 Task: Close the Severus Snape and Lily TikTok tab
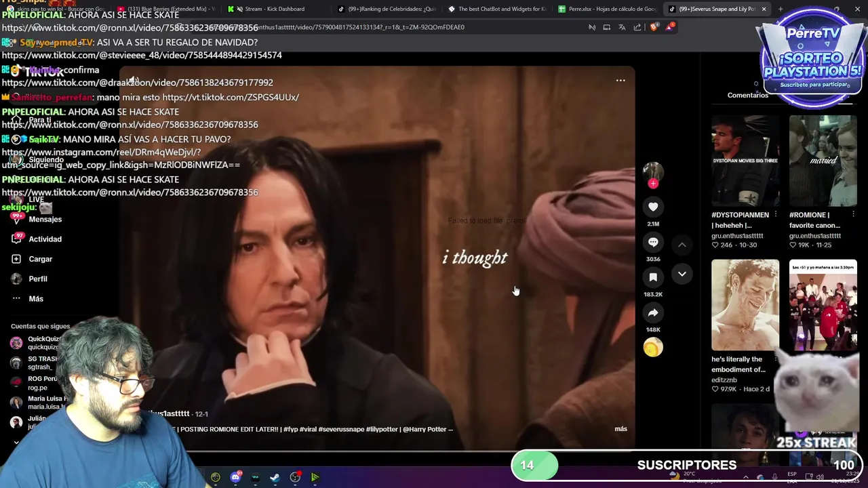(x=764, y=9)
